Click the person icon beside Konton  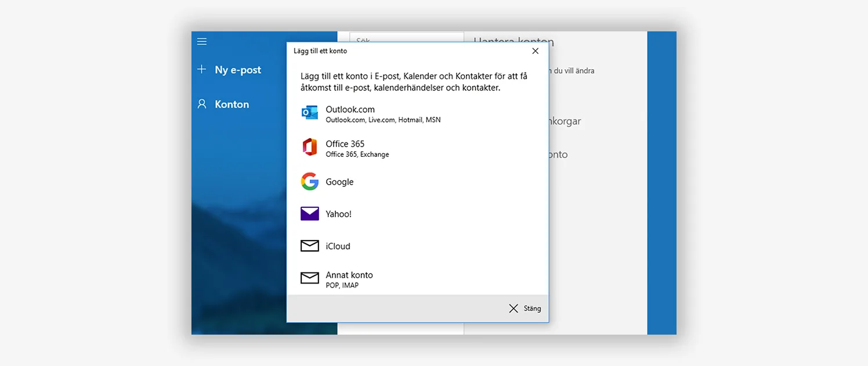[202, 104]
